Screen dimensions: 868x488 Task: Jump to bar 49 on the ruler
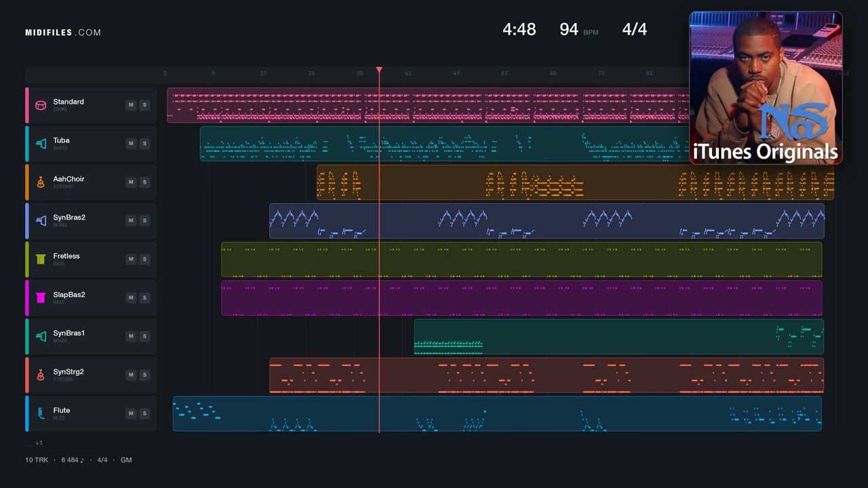(456, 73)
